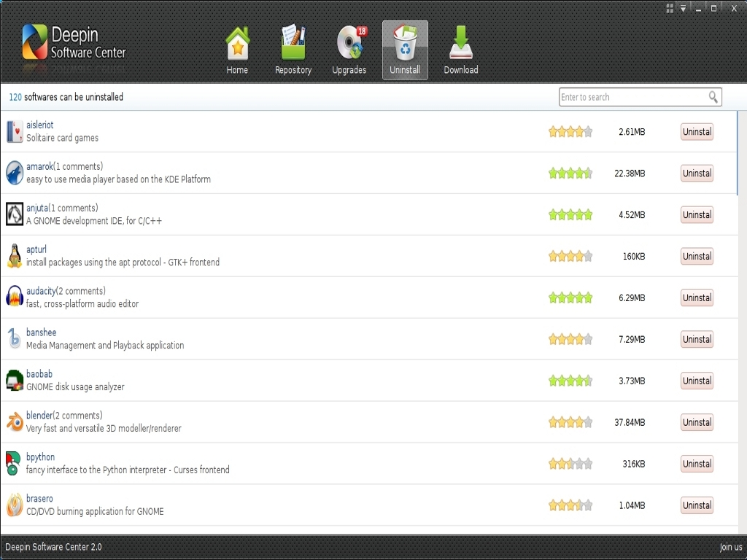Click the 37.84MB size value
Viewport: 747px width, 560px height.
pyautogui.click(x=630, y=422)
